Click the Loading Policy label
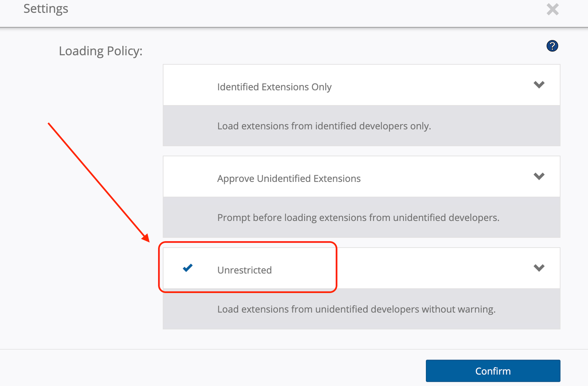Image resolution: width=588 pixels, height=386 pixels. click(x=100, y=51)
